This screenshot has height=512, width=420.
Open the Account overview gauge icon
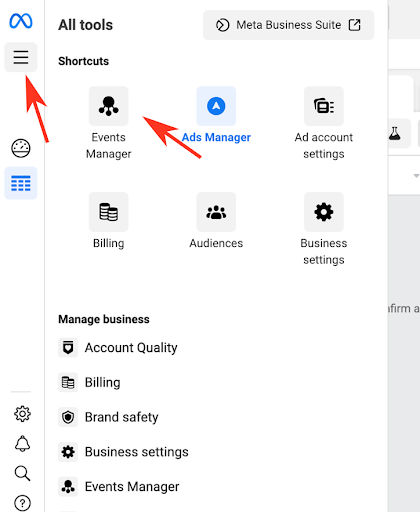click(x=21, y=148)
